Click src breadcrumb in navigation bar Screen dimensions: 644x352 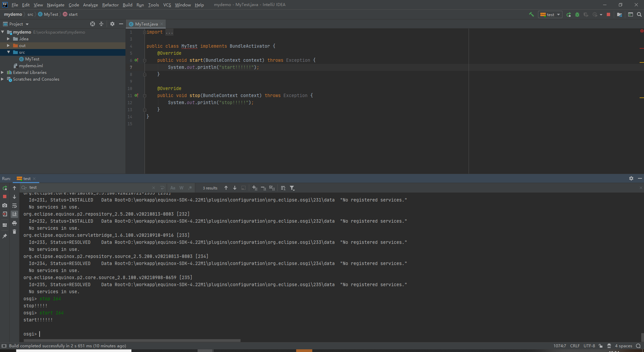pos(30,14)
